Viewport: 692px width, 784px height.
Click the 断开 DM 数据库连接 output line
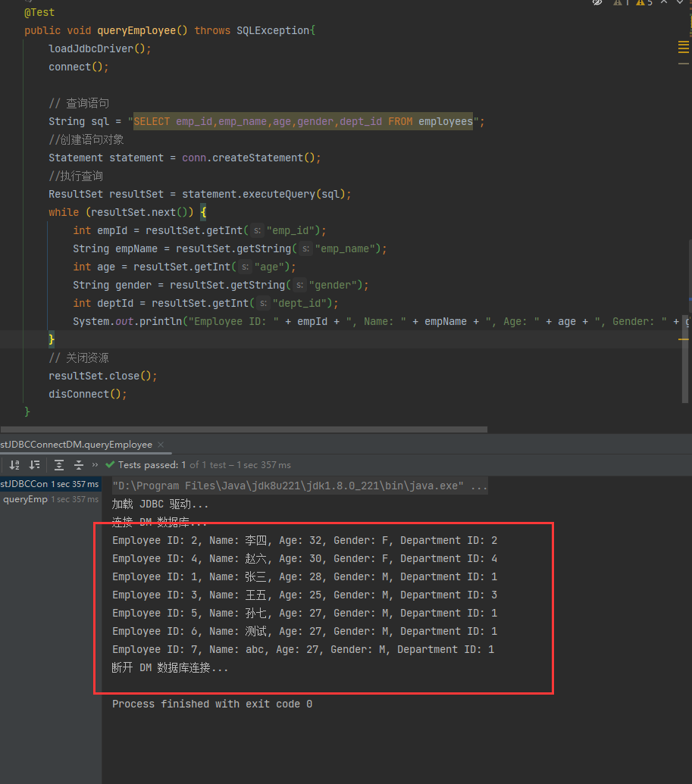coord(170,668)
